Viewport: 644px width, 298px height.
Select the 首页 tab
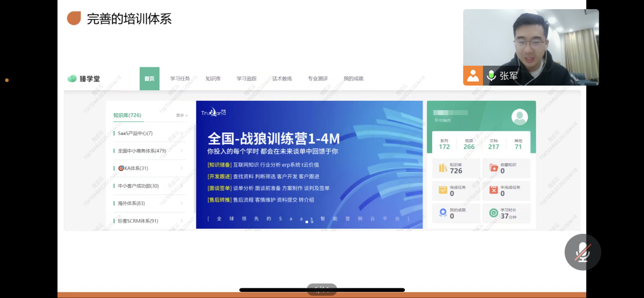pyautogui.click(x=149, y=78)
